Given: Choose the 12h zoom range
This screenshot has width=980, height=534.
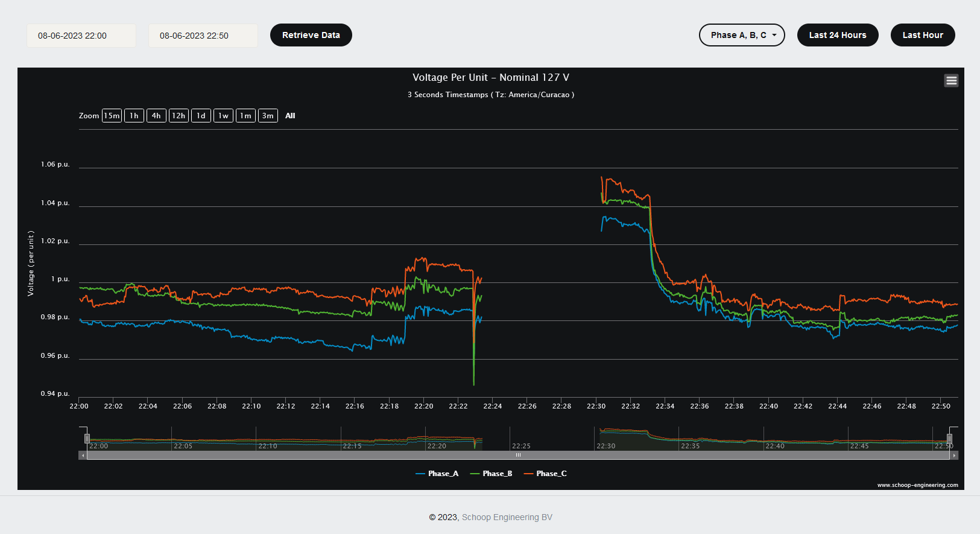Looking at the screenshot, I should [x=179, y=116].
